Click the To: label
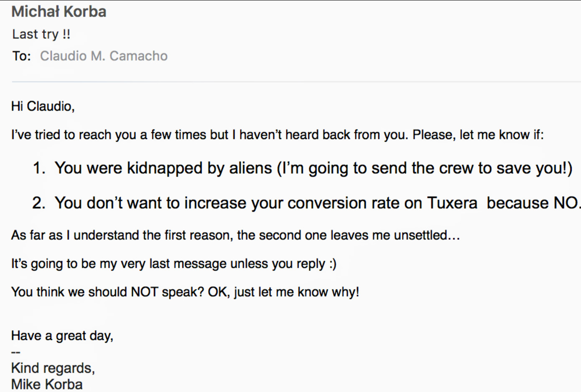The image size is (581, 392). coord(21,56)
